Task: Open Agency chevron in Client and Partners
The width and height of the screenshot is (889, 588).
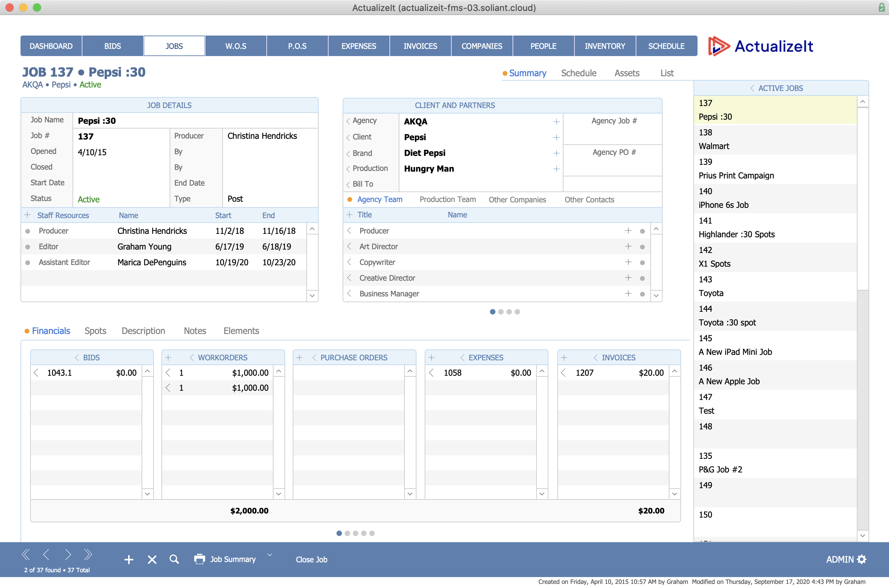Action: (348, 121)
